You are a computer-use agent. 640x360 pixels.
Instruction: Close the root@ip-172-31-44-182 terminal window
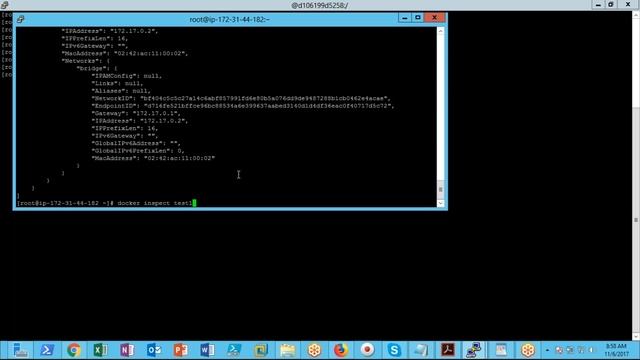tap(435, 18)
